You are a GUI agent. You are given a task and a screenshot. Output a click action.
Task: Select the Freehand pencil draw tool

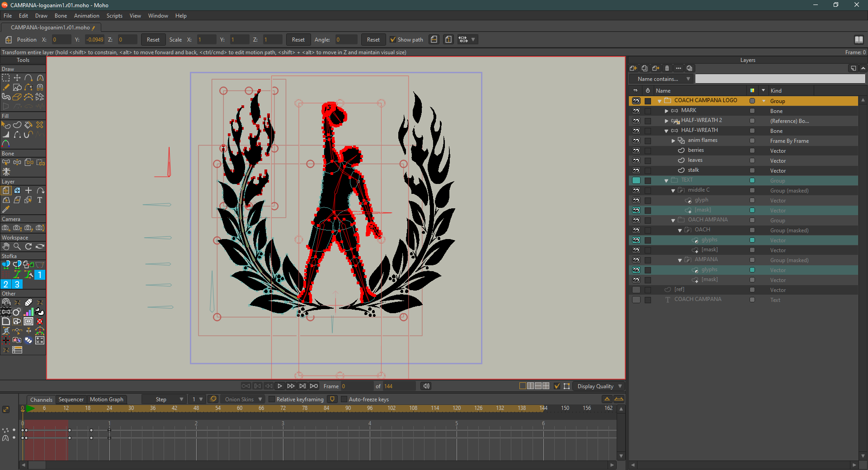6,87
